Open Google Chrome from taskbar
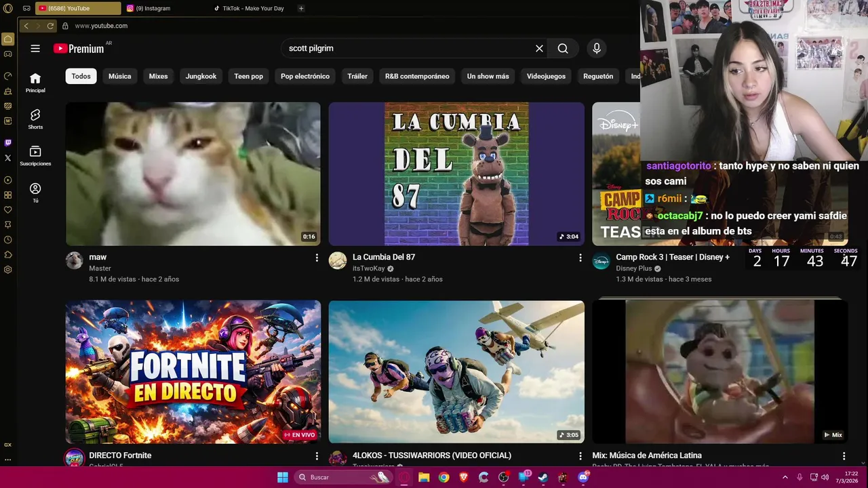868x488 pixels. (443, 477)
